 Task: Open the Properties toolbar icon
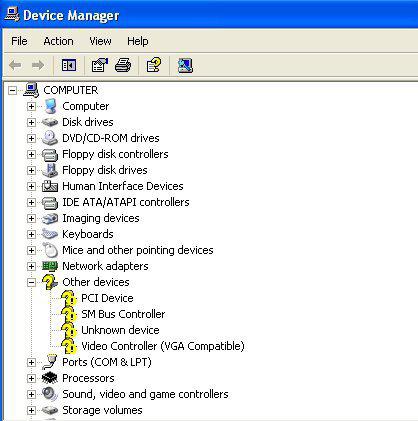coord(100,65)
